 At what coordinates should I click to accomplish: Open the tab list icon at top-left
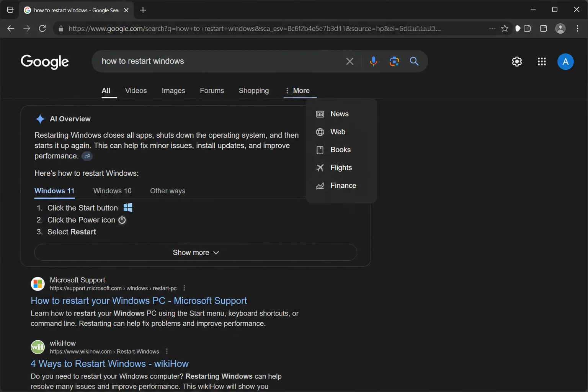(x=10, y=10)
